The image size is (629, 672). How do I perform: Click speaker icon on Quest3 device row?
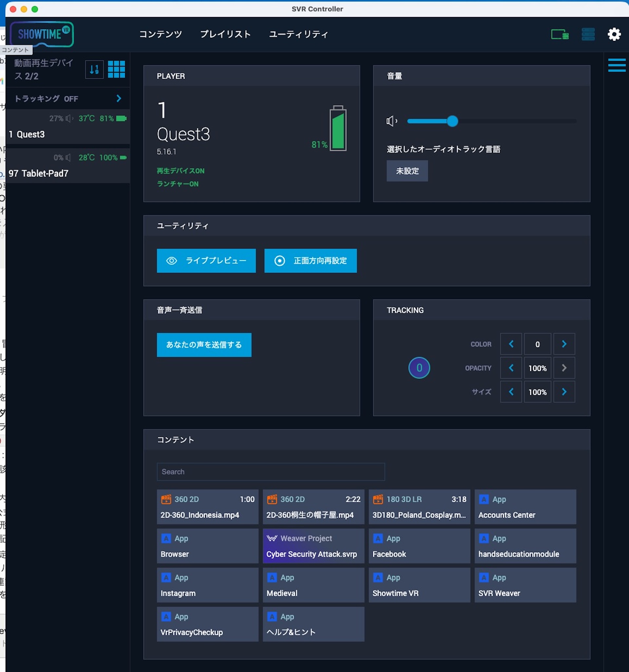point(69,118)
